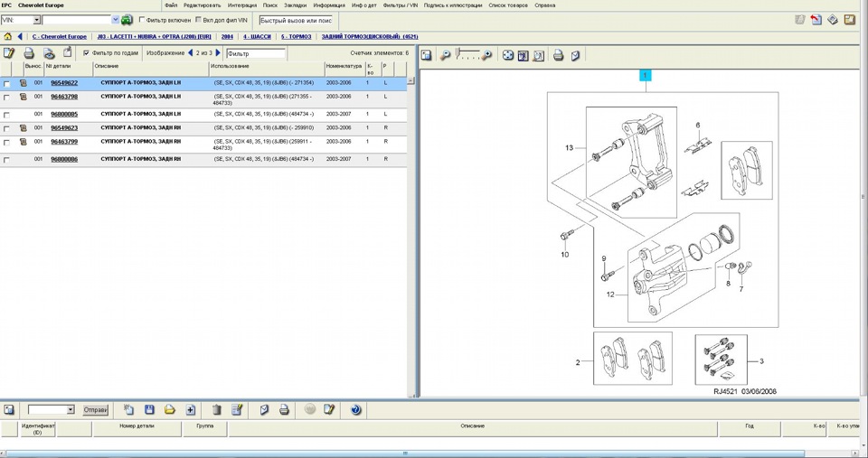Viewport: 868px width, 458px height.
Task: Tick checkbox for part 96800085
Action: point(6,115)
